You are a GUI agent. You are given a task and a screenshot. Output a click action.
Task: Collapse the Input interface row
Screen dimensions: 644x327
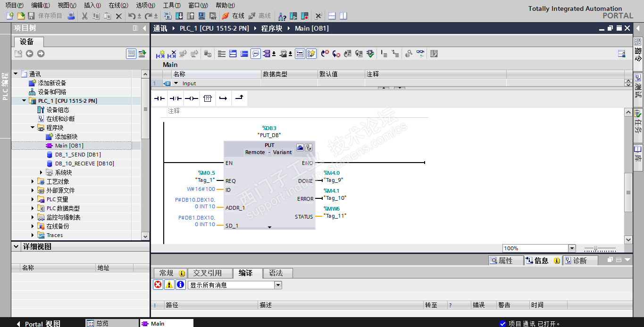(x=176, y=83)
